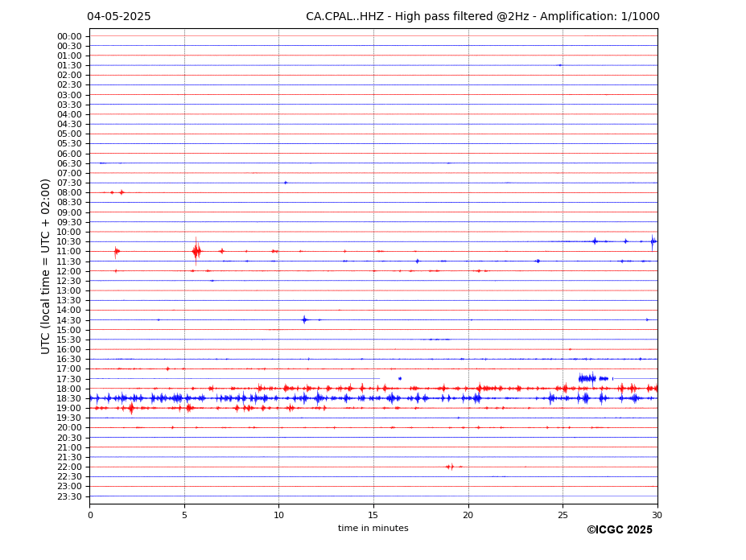The image size is (746, 560).
Task: Select the 18:00 row label
Action: pos(69,389)
